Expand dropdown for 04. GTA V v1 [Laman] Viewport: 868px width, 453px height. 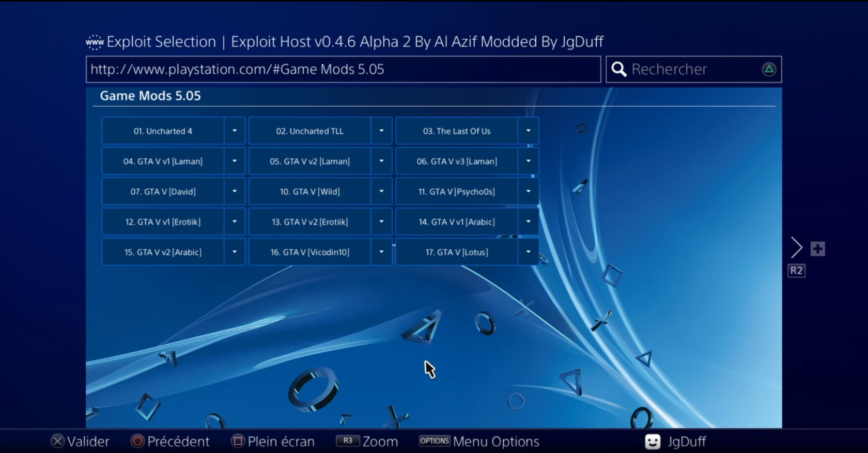(235, 161)
